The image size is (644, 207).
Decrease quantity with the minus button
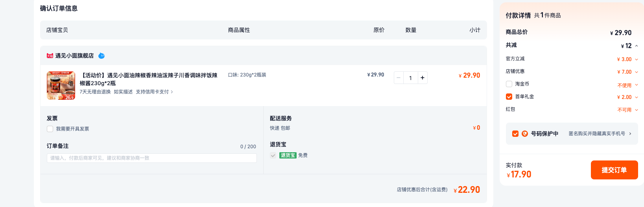399,78
